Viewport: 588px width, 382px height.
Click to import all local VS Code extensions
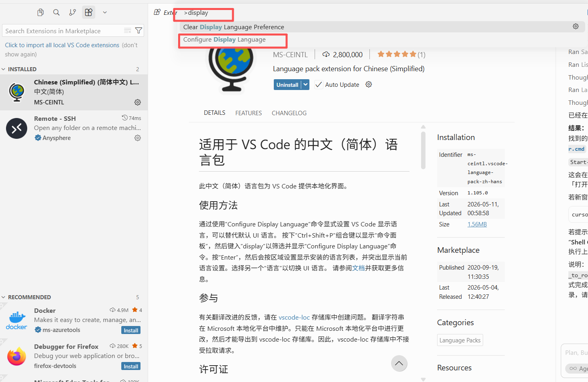pos(62,45)
